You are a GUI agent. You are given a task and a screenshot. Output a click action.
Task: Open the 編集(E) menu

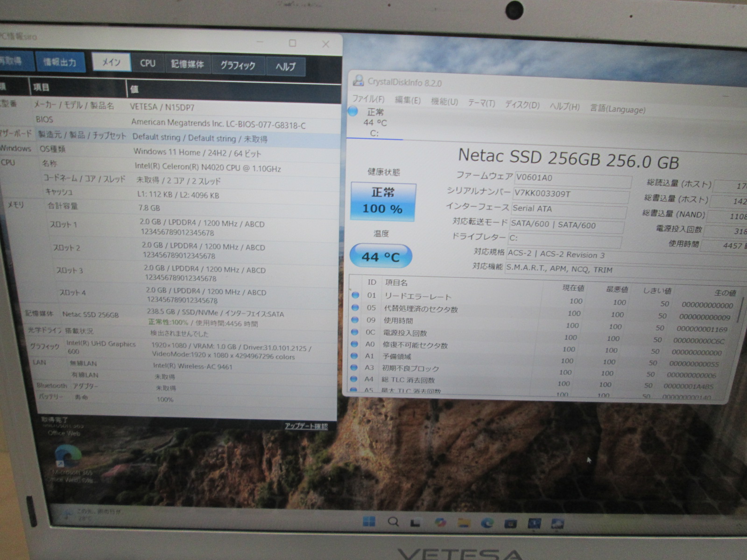[408, 100]
